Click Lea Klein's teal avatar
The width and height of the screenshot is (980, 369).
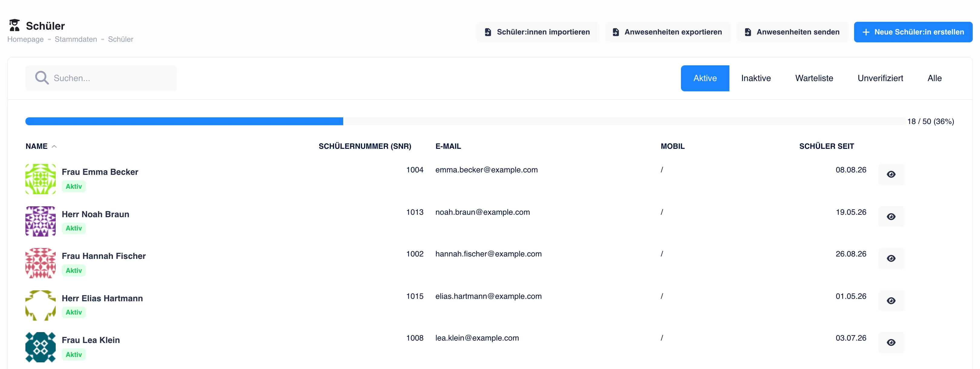(40, 347)
